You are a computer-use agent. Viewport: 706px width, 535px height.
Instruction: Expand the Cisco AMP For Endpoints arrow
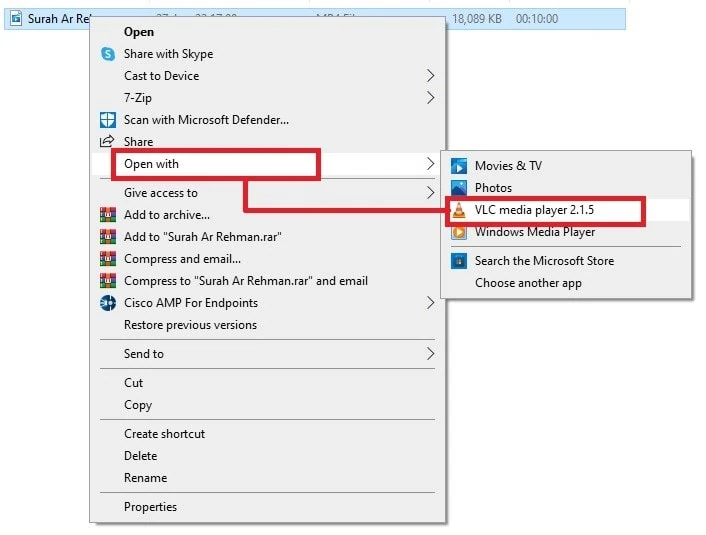[430, 303]
